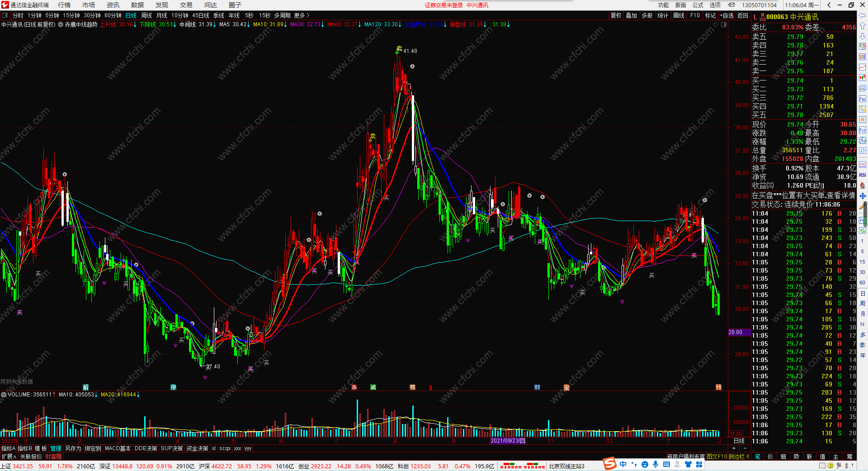Viewport: 868px width, 471px height.
Task: Toggle IME punctuation mode icon
Action: click(634, 464)
